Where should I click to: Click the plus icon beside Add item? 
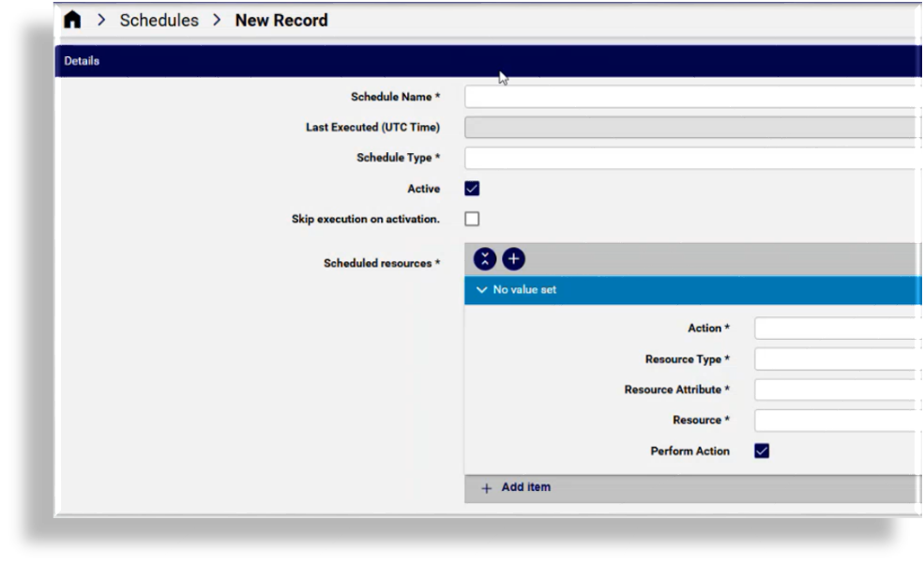(486, 487)
